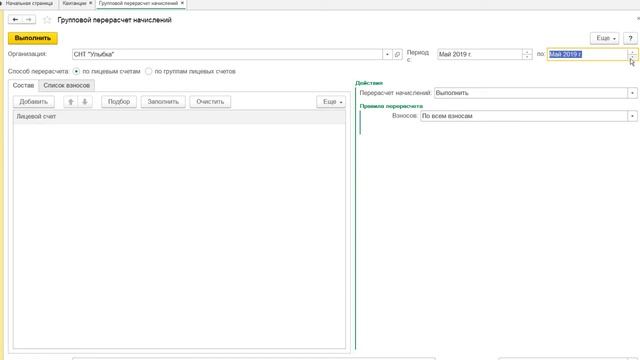Image resolution: width=640 pixels, height=360 pixels.
Task: Switch to the Начальная страница tab
Action: (29, 3)
